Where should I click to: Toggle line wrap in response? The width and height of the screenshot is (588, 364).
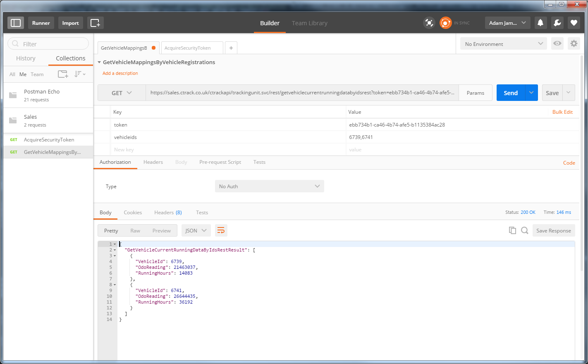[221, 230]
